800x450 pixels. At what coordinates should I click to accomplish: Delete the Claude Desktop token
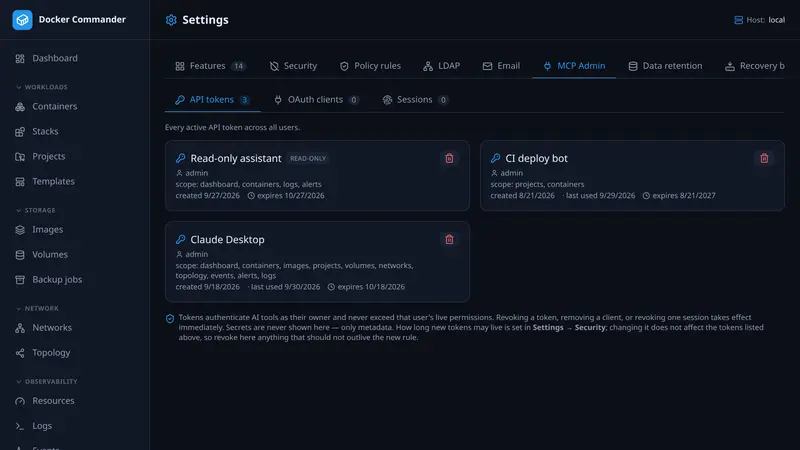pyautogui.click(x=449, y=239)
